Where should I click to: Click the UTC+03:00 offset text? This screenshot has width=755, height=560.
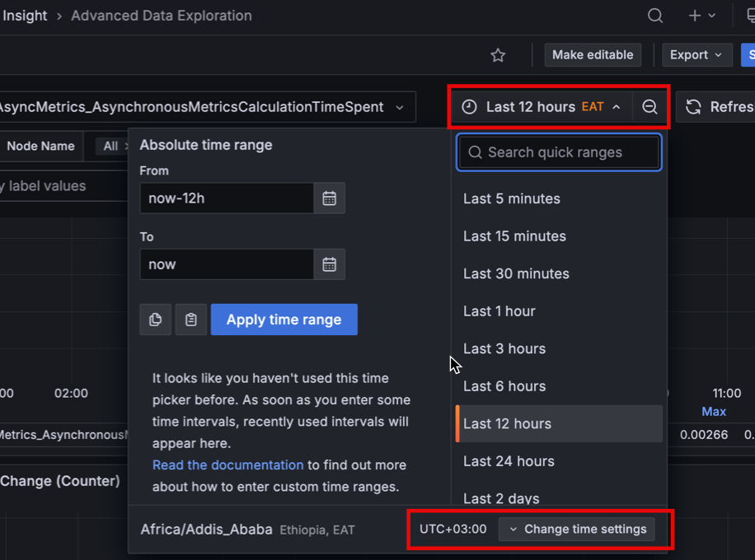(453, 530)
